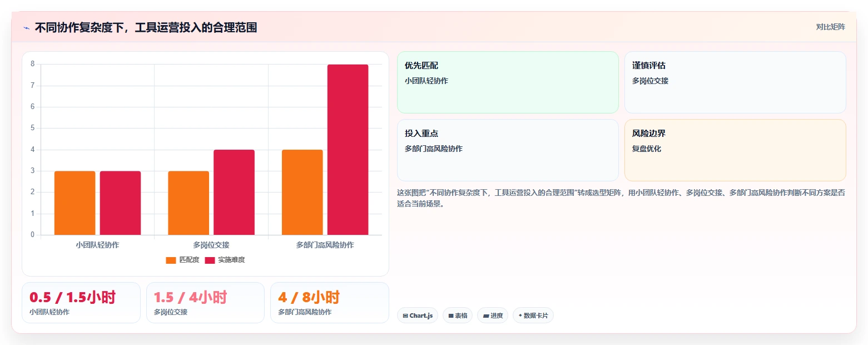The width and height of the screenshot is (868, 345).
Task: Click 小团队轻协作 text in 优先匹配 card
Action: pos(426,81)
